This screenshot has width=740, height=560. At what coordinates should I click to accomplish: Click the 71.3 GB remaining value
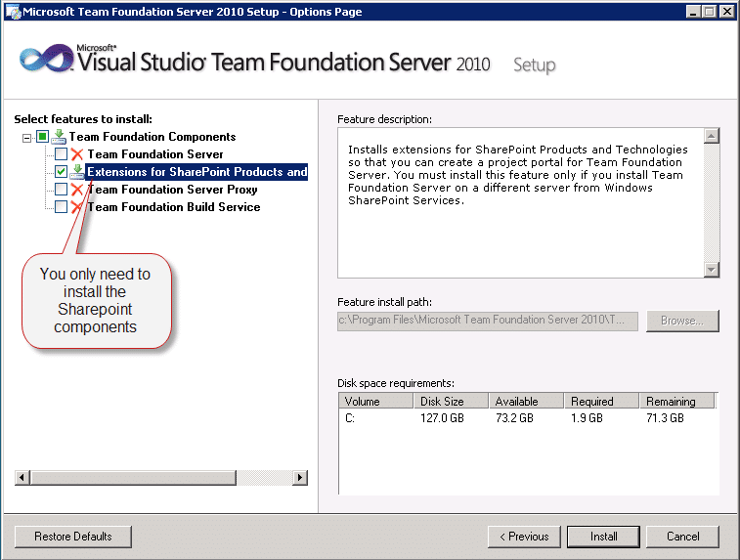pyautogui.click(x=665, y=418)
